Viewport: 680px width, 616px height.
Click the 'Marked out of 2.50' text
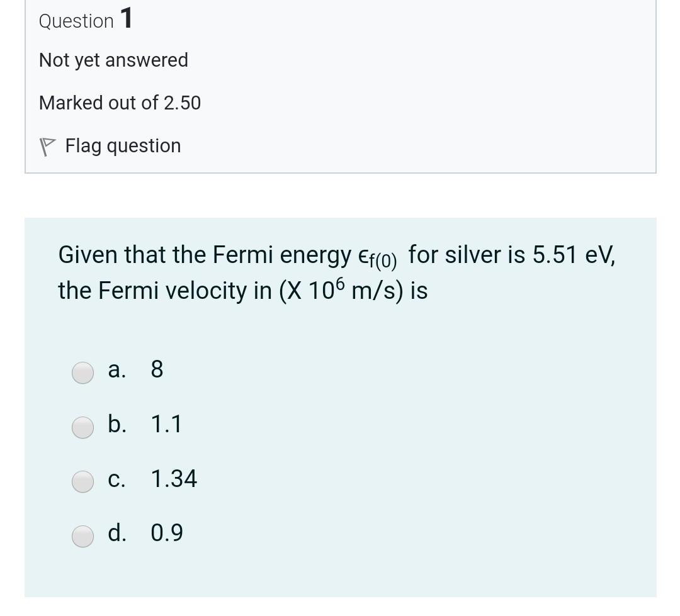pos(120,103)
